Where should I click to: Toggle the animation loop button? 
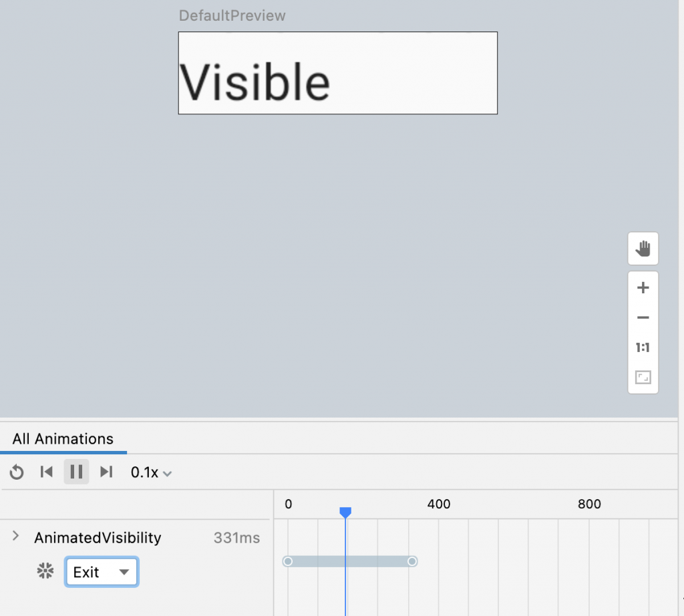click(17, 472)
